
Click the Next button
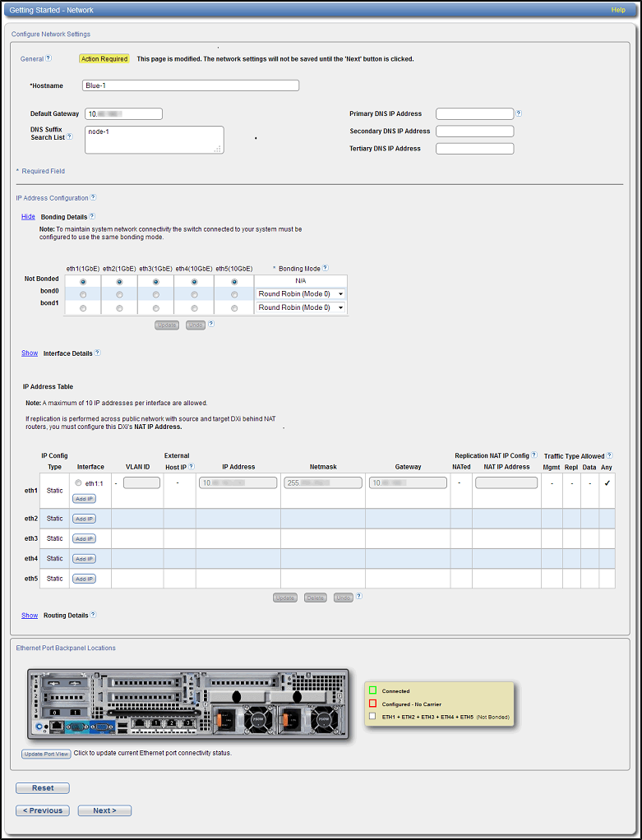point(104,810)
